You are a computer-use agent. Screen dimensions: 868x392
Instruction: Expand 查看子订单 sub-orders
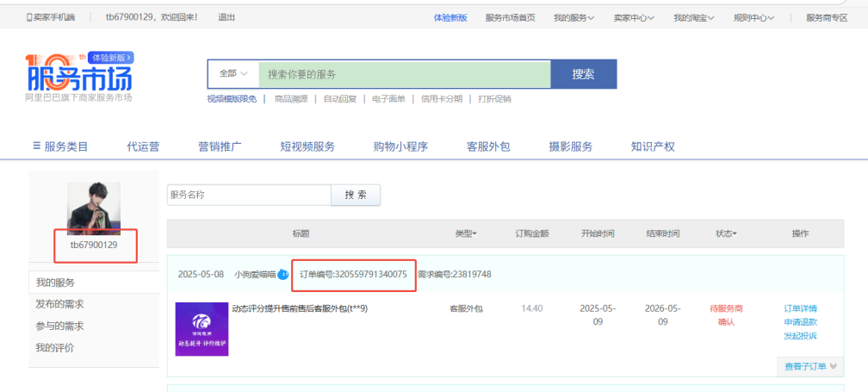pos(810,366)
